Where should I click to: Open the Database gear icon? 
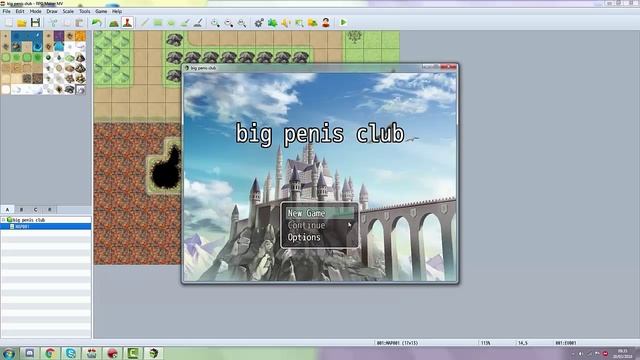[x=259, y=22]
